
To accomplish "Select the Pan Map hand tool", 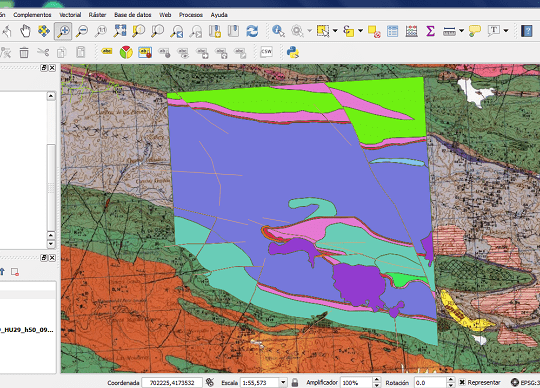I will pyautogui.click(x=25, y=31).
